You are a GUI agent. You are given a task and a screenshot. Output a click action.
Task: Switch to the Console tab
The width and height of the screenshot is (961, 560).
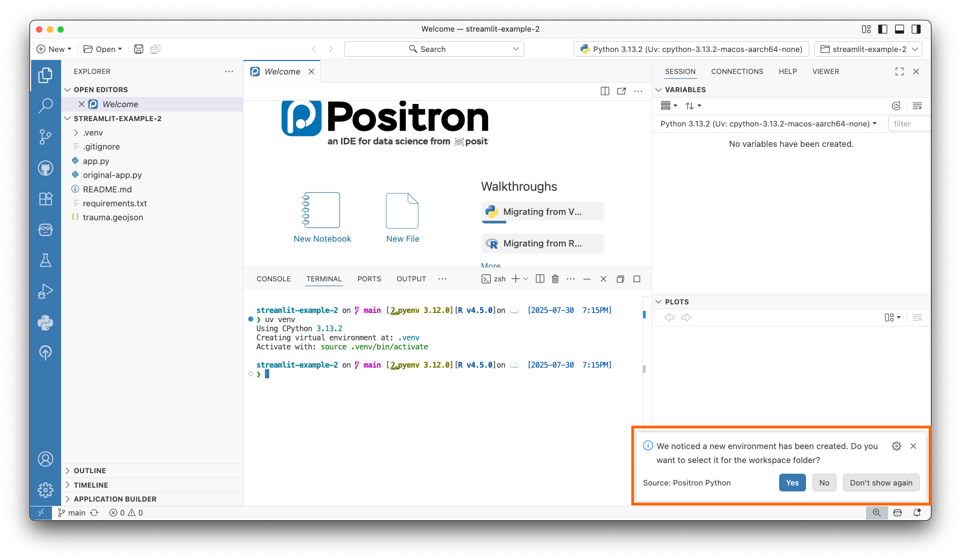tap(273, 279)
